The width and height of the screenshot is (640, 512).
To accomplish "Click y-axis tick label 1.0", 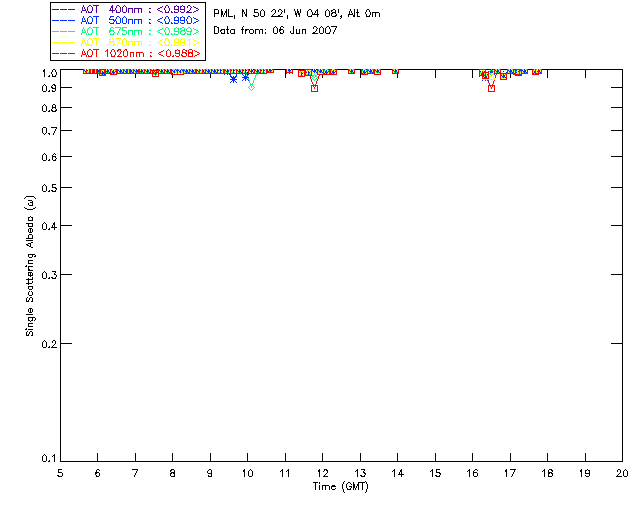I will [49, 73].
